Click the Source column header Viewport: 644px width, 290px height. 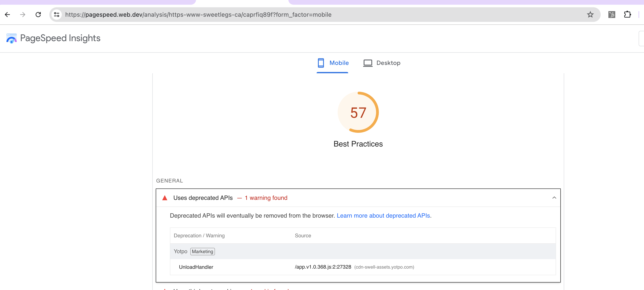click(303, 236)
